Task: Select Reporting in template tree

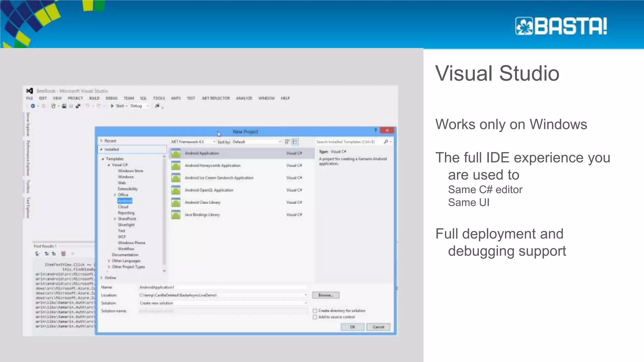Action: (126, 213)
